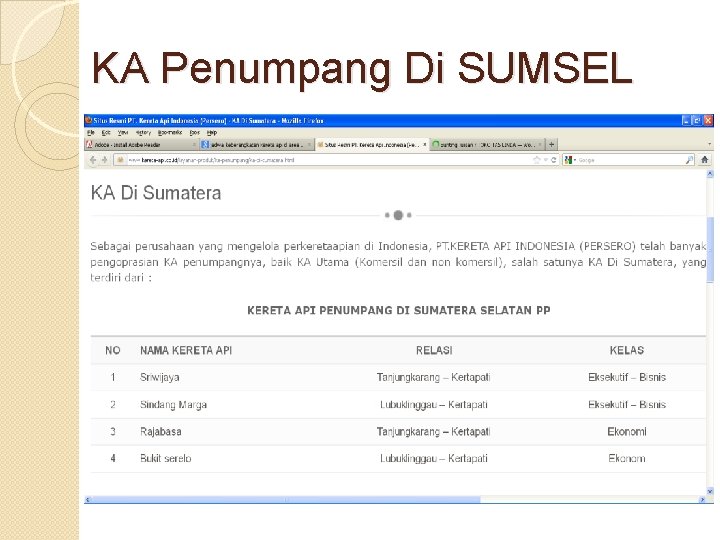Click the 'NAMA KERETA API' column header
720x540 pixels.
click(x=186, y=350)
